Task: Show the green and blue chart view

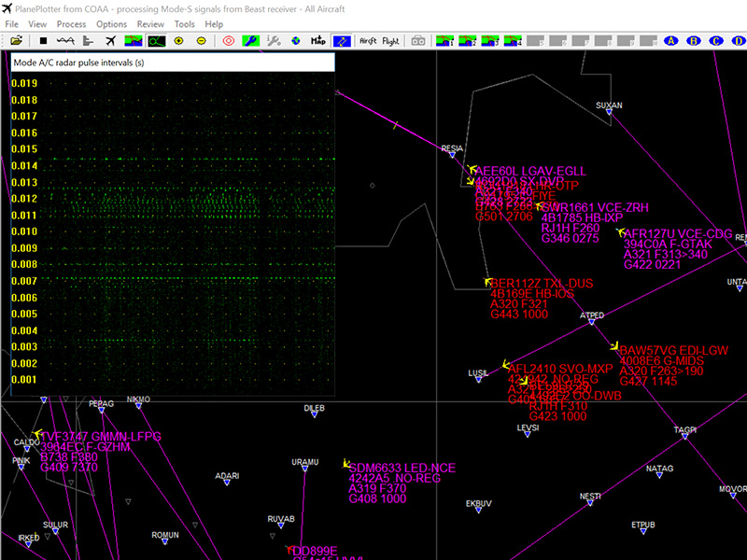Action: (x=134, y=41)
